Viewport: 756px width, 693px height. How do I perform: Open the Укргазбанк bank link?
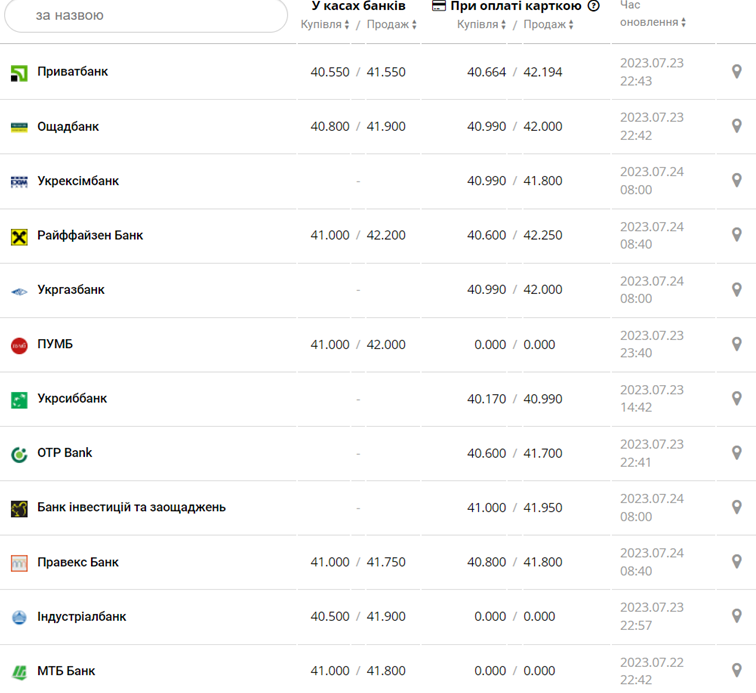click(71, 290)
